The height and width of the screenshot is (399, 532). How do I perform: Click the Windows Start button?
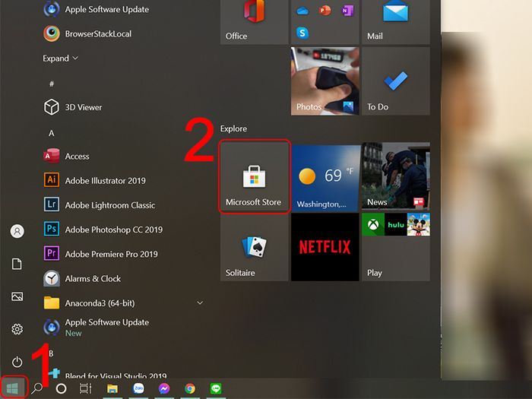coord(13,388)
